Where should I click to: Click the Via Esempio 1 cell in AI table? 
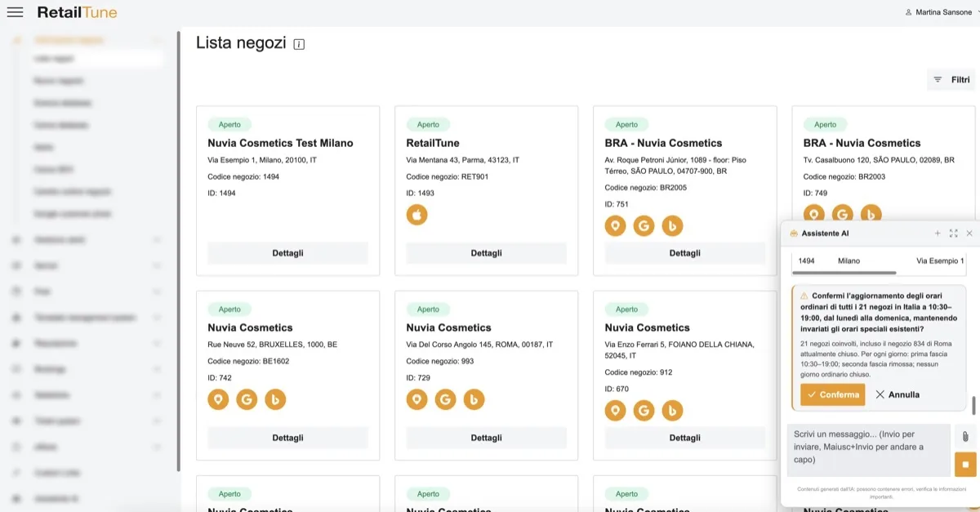click(940, 260)
